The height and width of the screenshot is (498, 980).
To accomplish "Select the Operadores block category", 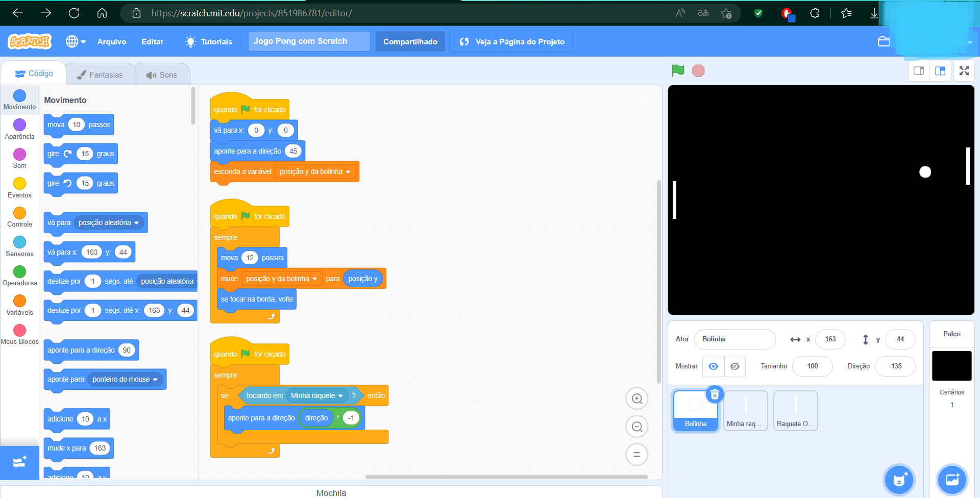I will [x=19, y=276].
